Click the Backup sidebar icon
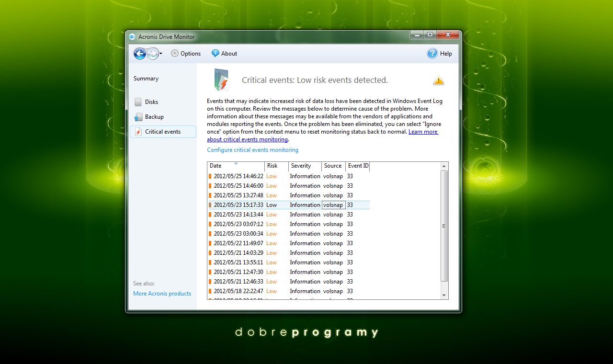The image size is (613, 364). pyautogui.click(x=138, y=117)
